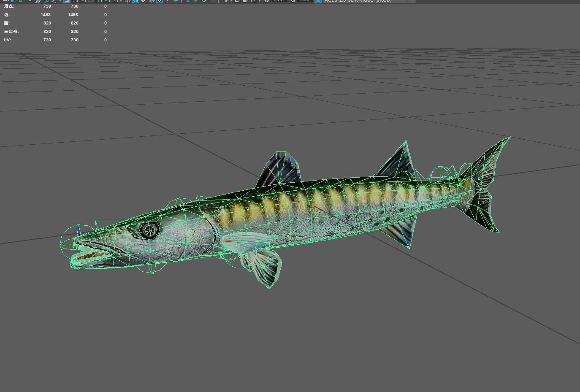Toggle the viewport grid icon in the panel toolbar
This screenshot has width=580, height=392.
coord(67,1)
